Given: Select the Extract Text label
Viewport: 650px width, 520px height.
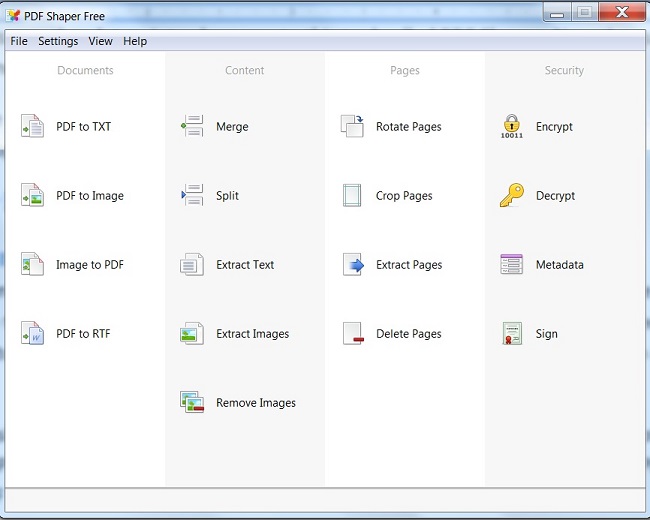Looking at the screenshot, I should click(245, 265).
